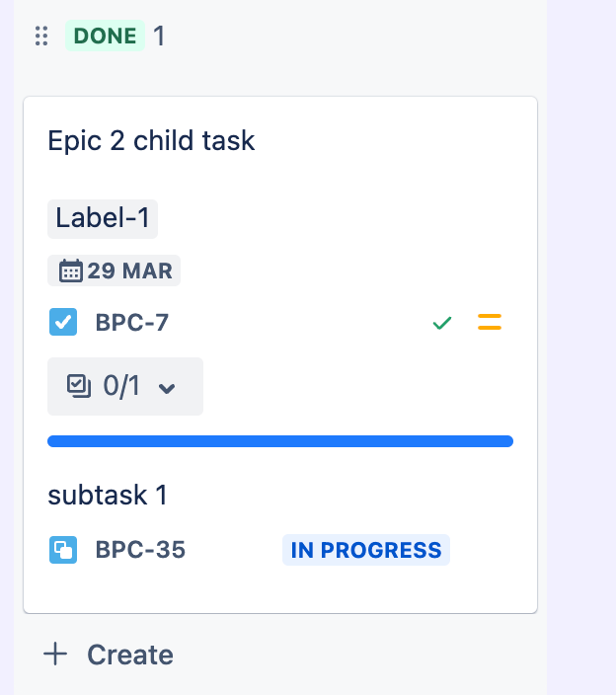The width and height of the screenshot is (616, 695).
Task: Collapse the 0/1 subtasks chevron
Action: tap(167, 388)
